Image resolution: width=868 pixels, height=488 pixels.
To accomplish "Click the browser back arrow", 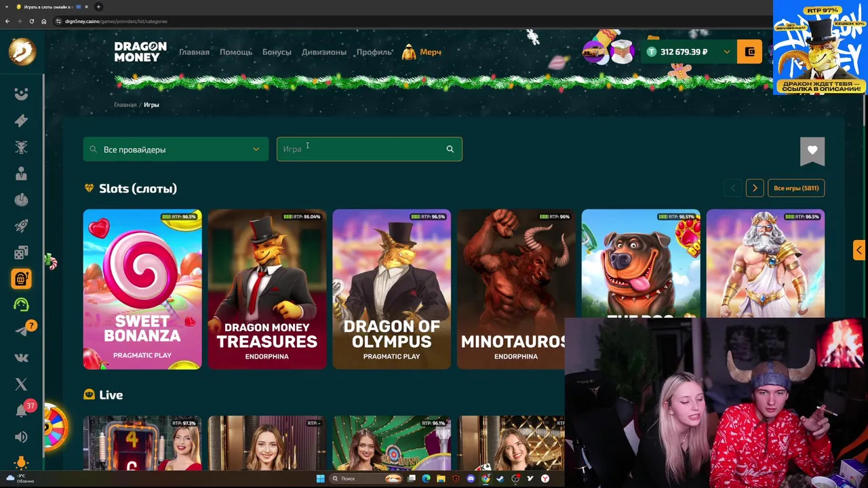I will (7, 21).
